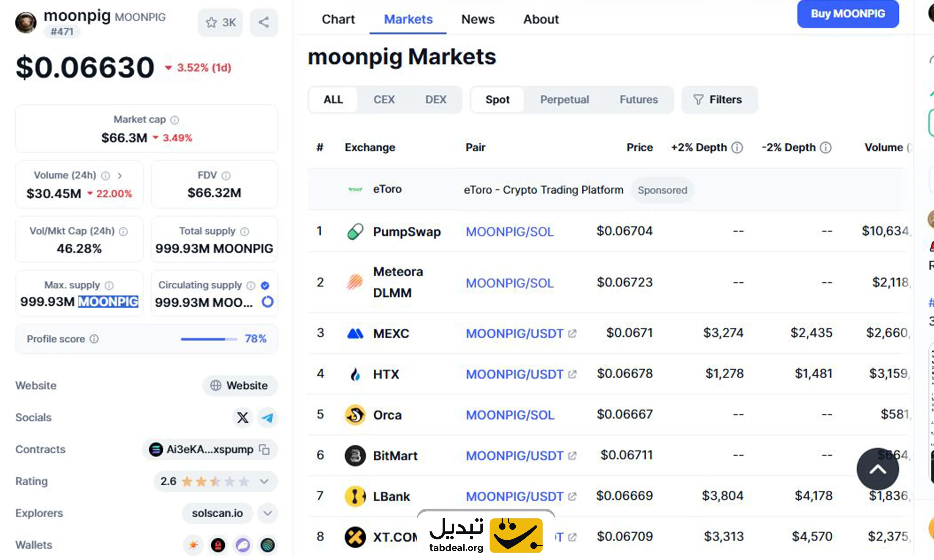This screenshot has width=934, height=560.
Task: Select the Perpetual market type
Action: pos(564,100)
